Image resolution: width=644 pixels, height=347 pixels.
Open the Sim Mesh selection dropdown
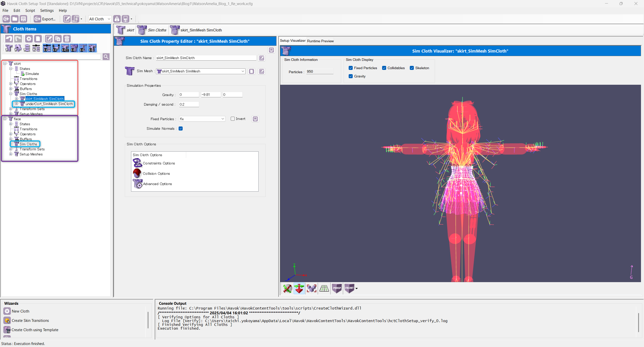coord(201,71)
